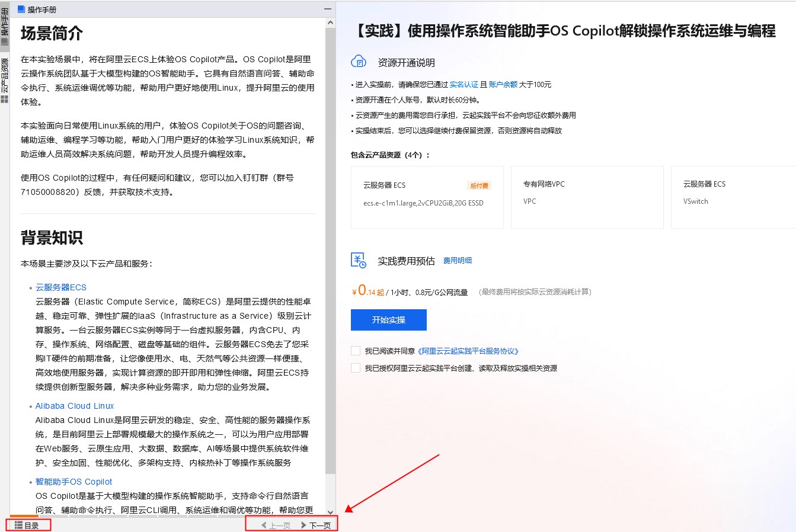Screen dimensions: 796x532
Task: Go back with the 上一页 button
Action: click(x=276, y=525)
